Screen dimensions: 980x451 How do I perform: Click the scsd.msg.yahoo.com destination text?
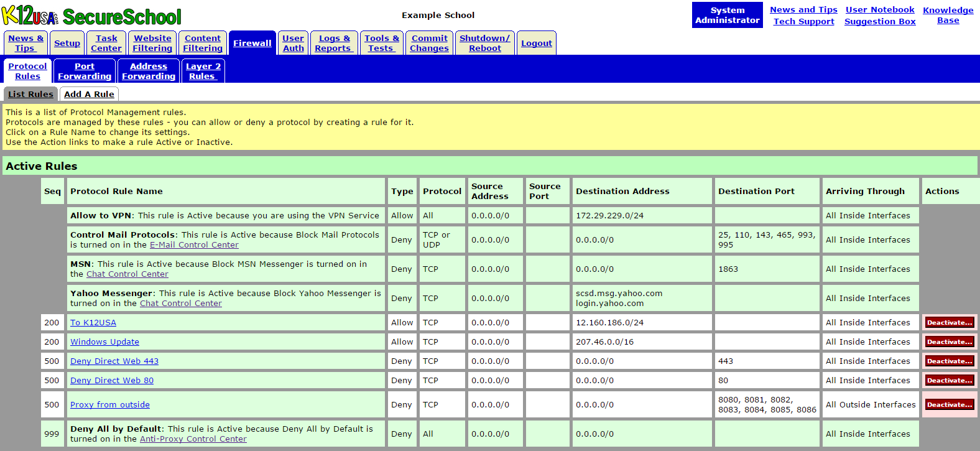click(x=619, y=294)
